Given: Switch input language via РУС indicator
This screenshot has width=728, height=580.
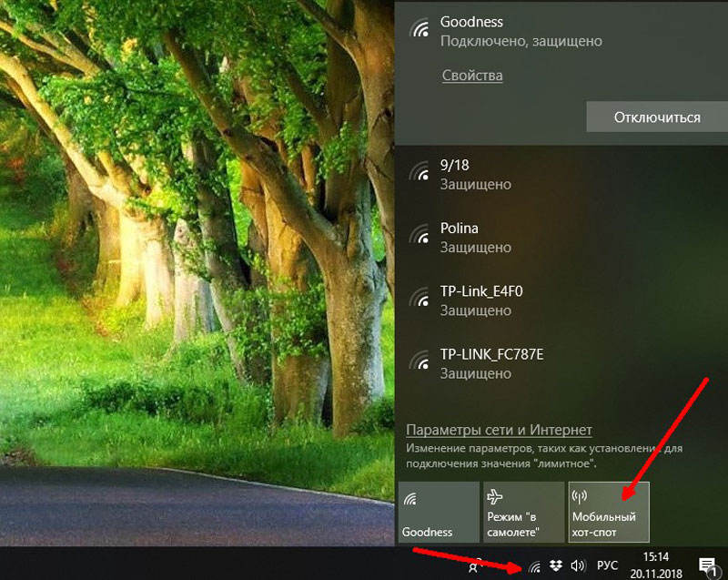Looking at the screenshot, I should (x=607, y=565).
